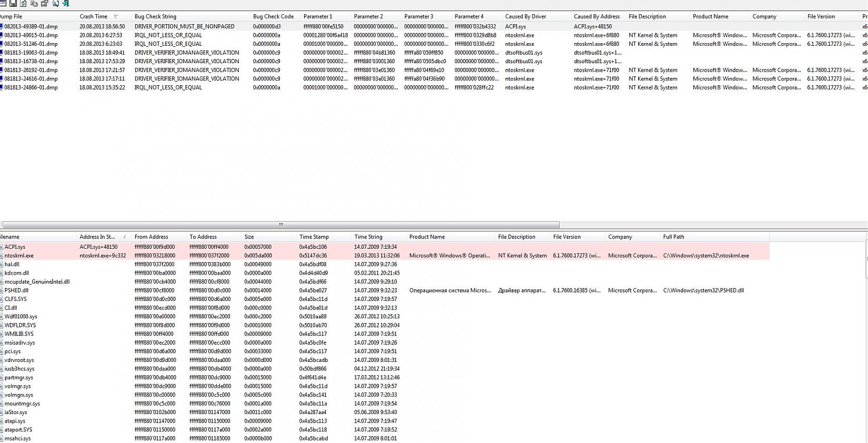Select iaStor.sys in the driver list

(x=16, y=412)
